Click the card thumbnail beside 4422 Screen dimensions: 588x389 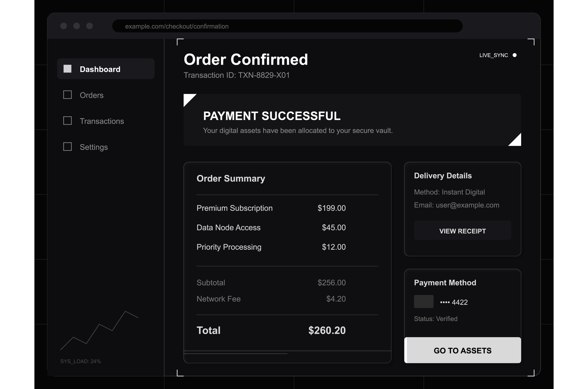(x=423, y=301)
